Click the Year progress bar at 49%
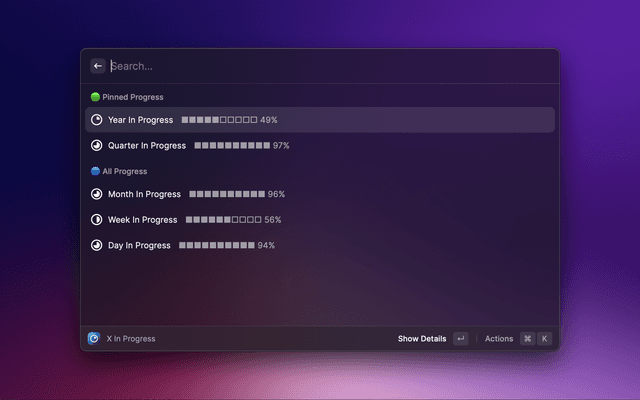640x400 pixels. 219,120
